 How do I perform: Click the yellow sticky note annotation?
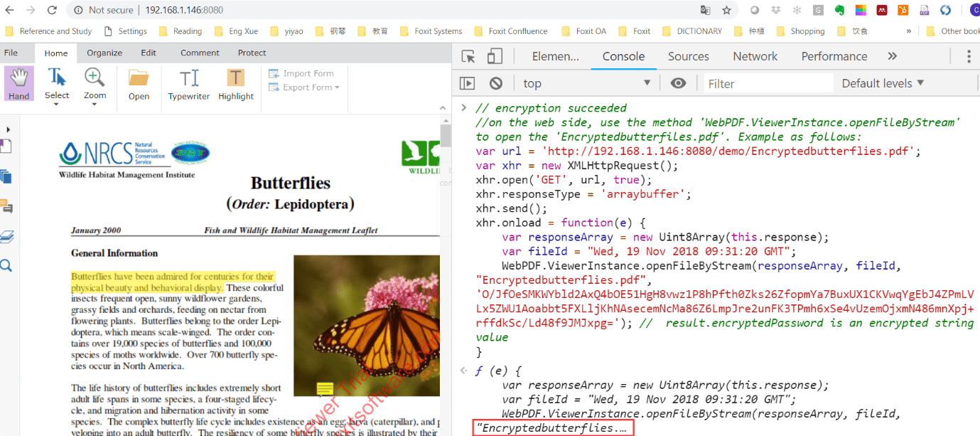[x=325, y=388]
